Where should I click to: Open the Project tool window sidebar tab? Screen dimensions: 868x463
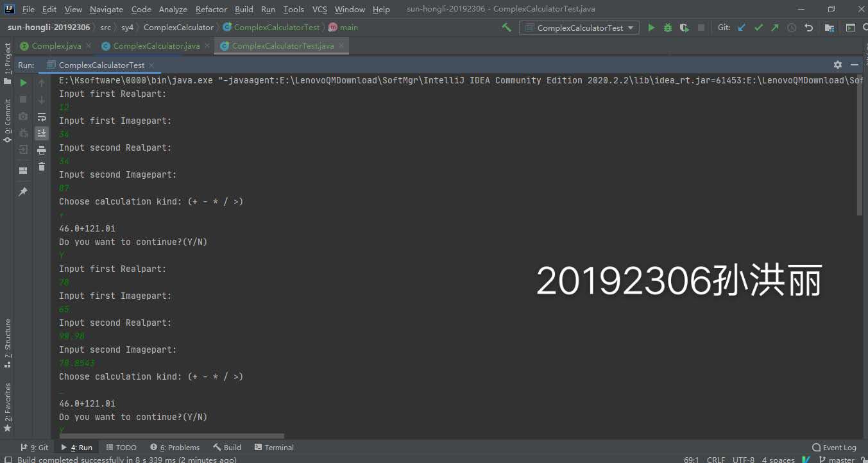(7, 63)
